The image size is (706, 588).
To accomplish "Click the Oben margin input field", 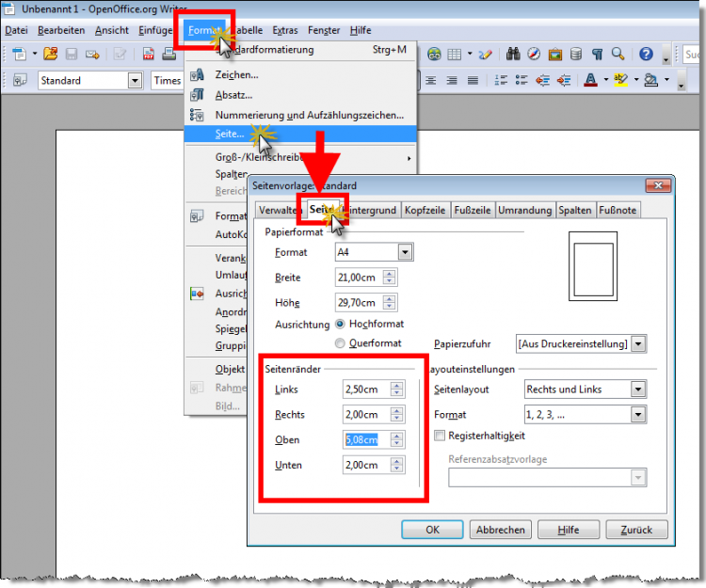I will pos(366,439).
